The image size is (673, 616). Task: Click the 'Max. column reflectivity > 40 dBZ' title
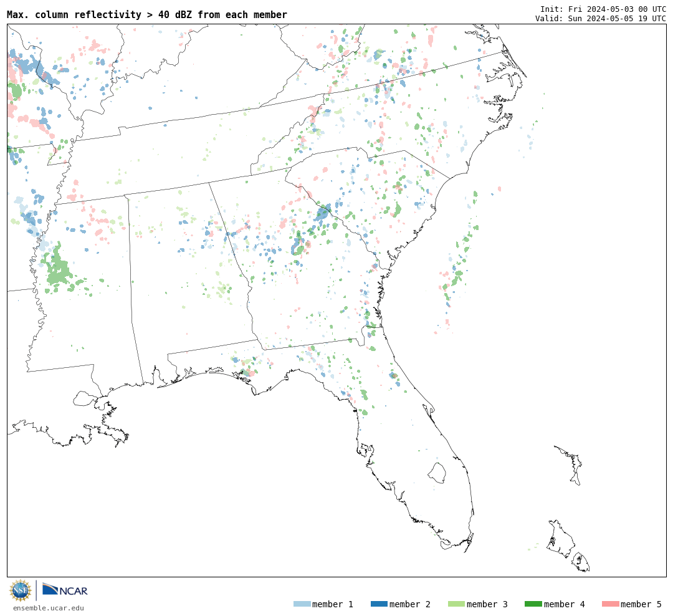click(x=147, y=14)
